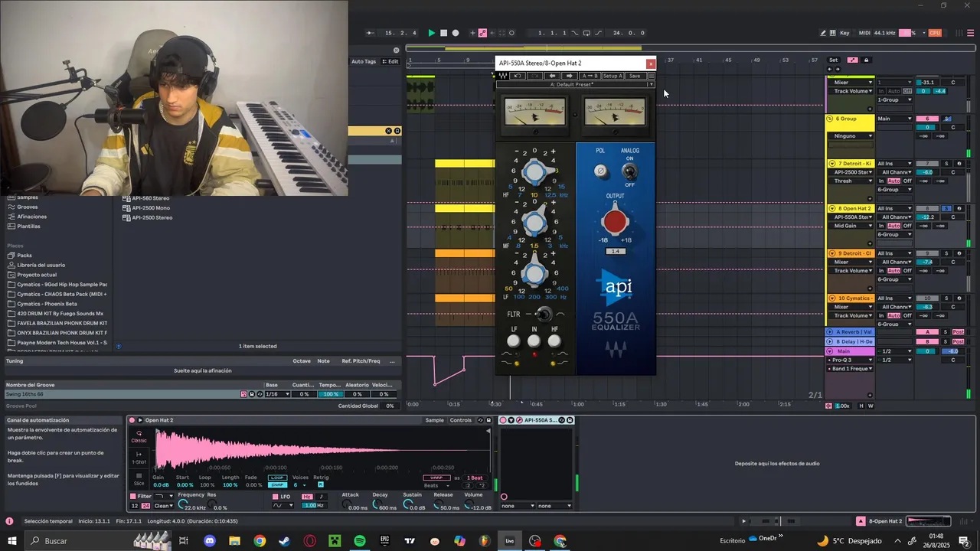This screenshot has width=980, height=551.
Task: Select API-2500 Mono in the browser list
Action: [151, 208]
